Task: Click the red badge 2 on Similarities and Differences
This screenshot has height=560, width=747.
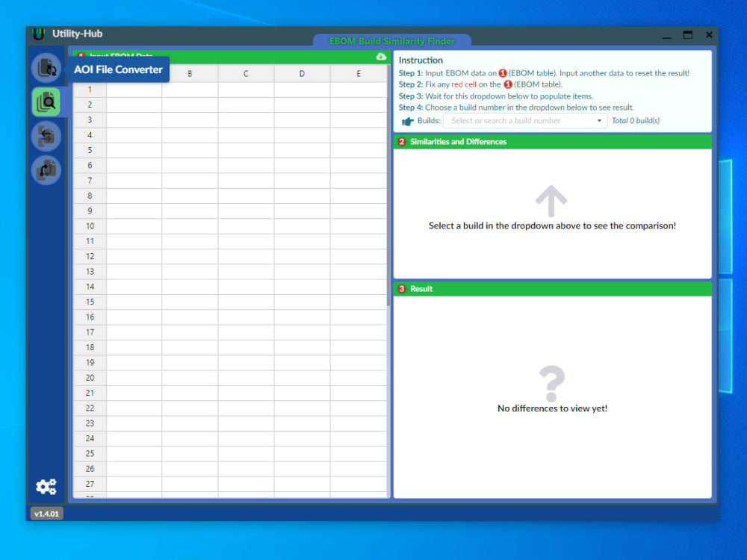Action: click(403, 142)
